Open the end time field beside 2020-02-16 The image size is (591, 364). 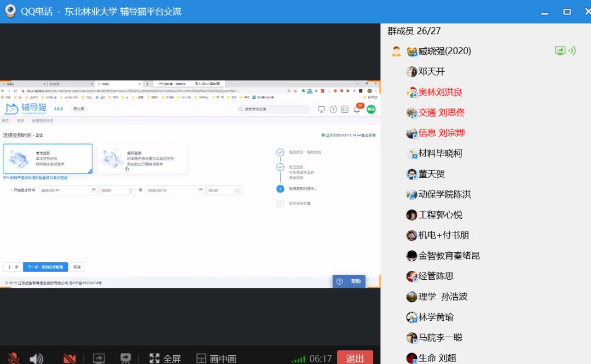tap(224, 190)
